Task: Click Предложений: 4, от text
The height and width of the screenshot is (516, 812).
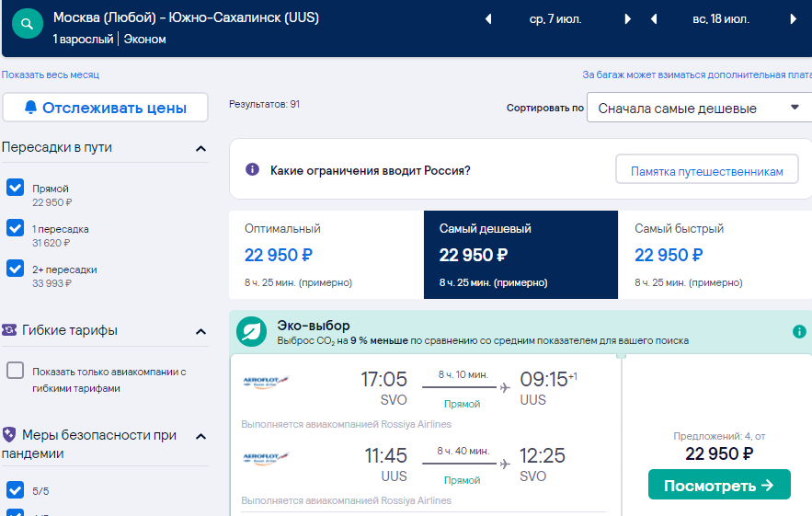Action: coord(719,436)
